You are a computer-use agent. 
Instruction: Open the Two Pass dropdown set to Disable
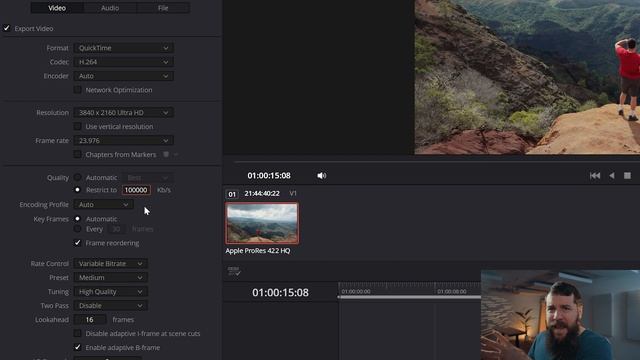[x=110, y=305]
